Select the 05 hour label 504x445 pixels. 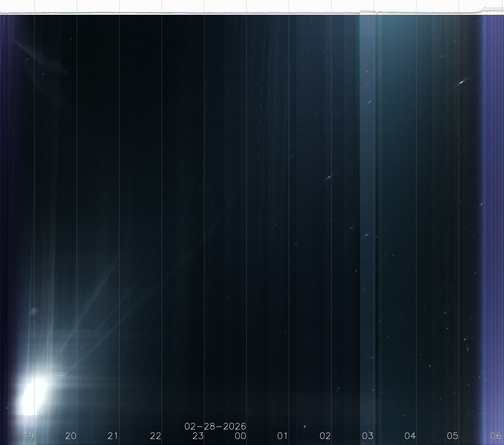[453, 436]
